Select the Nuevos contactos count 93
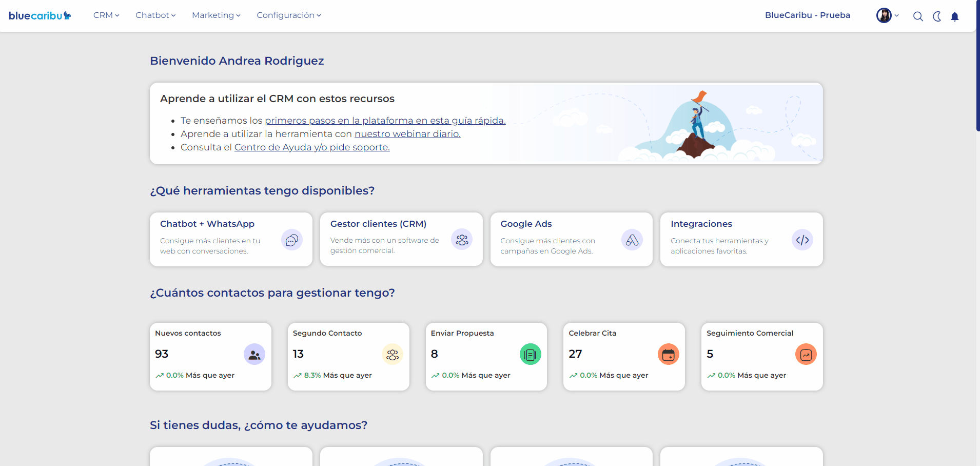Image resolution: width=980 pixels, height=466 pixels. coord(162,354)
